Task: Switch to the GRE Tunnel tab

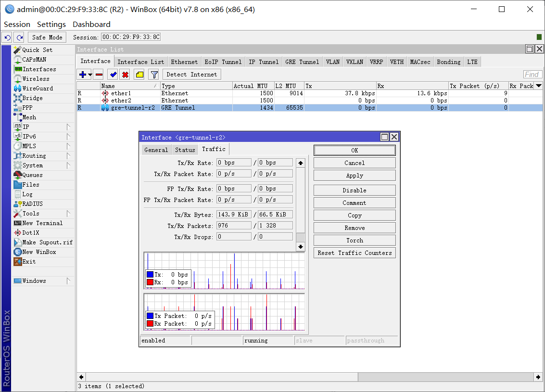Action: click(302, 62)
